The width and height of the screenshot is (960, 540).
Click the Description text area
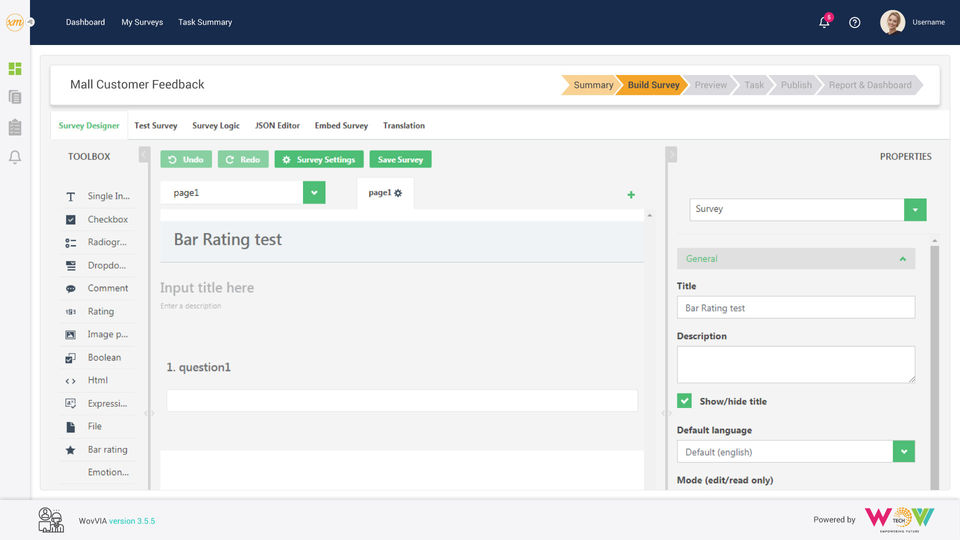(796, 364)
